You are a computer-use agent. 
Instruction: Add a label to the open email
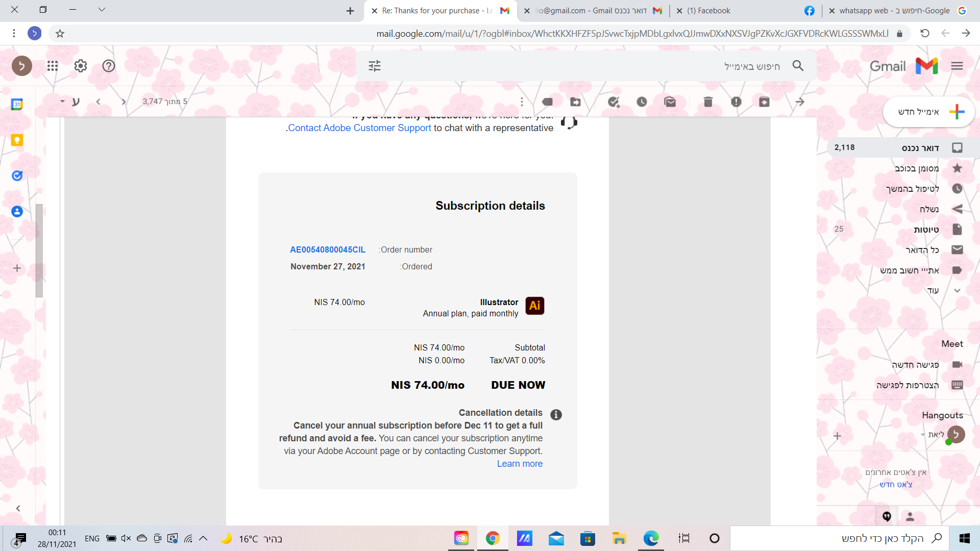(x=547, y=102)
